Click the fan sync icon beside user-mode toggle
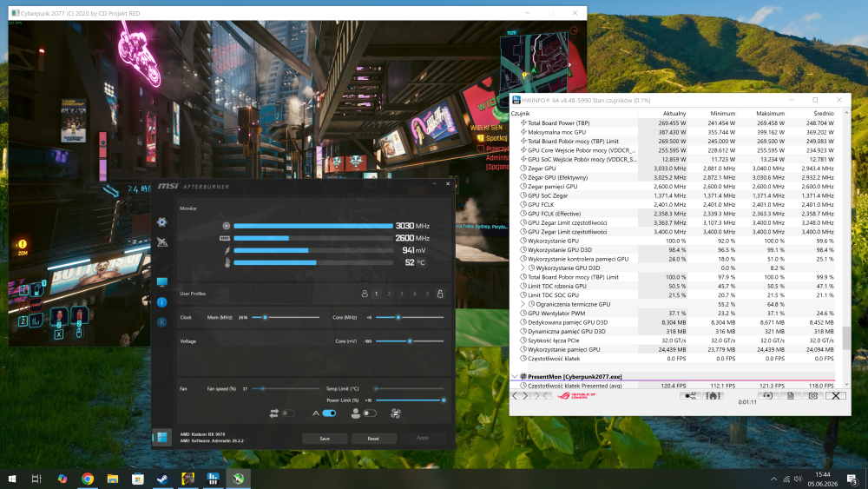This screenshot has height=489, width=868. [x=395, y=413]
